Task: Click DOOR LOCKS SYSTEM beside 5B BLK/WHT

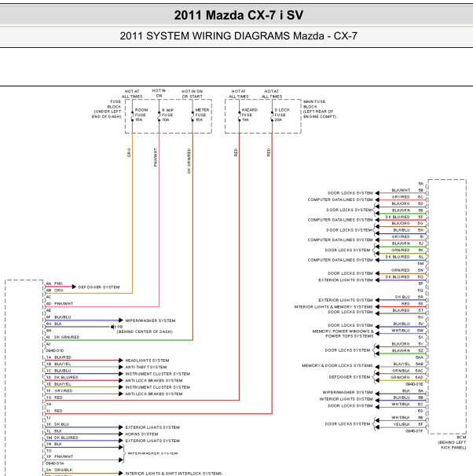Action: [x=350, y=193]
